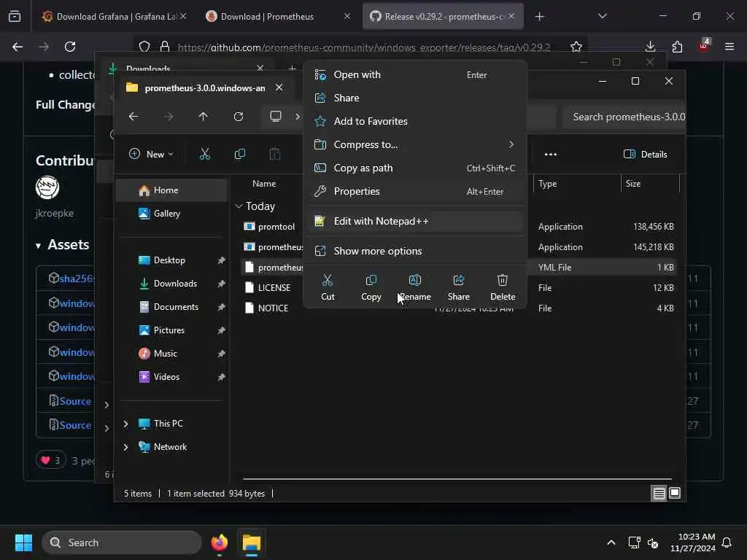The image size is (747, 560).
Task: Expand the address bar path chevron
Action: click(x=298, y=116)
